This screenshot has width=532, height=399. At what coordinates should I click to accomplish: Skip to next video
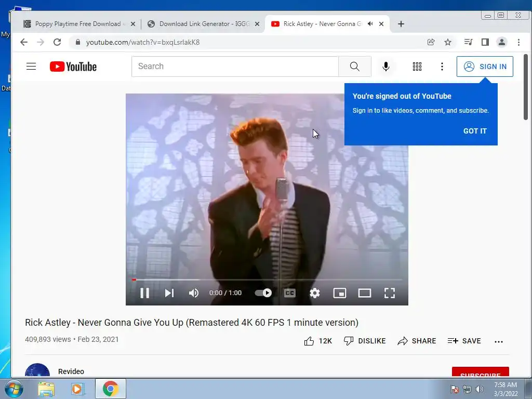pos(169,293)
